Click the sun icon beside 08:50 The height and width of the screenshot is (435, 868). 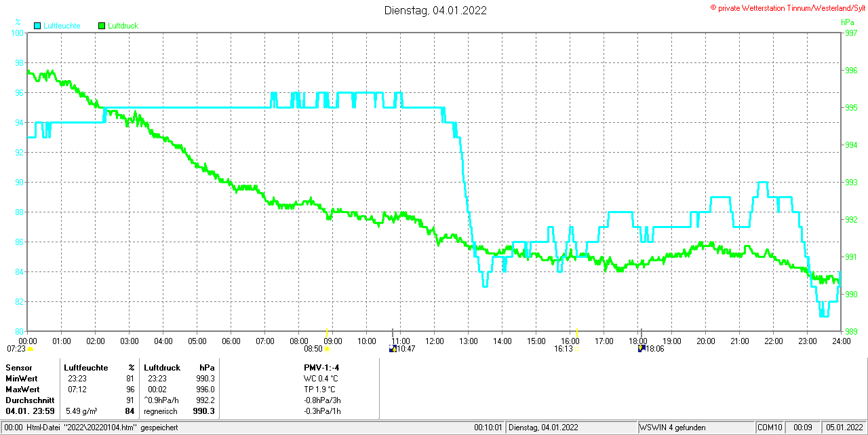pos(328,349)
